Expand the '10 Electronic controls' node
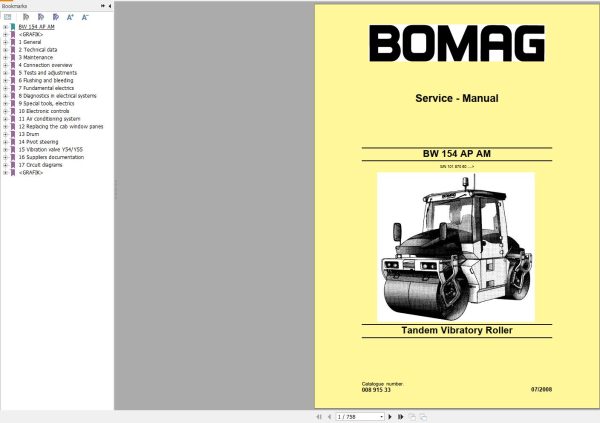 (x=5, y=111)
